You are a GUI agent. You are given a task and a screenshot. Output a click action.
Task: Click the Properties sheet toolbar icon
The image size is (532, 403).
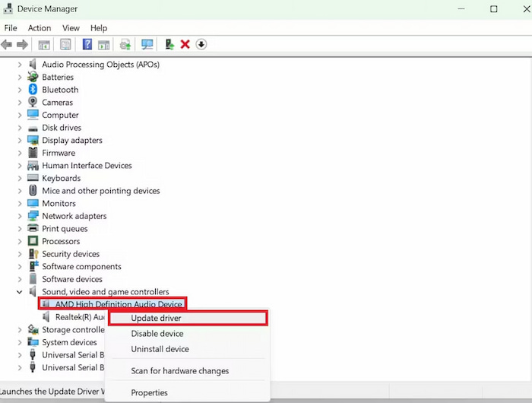click(65, 44)
